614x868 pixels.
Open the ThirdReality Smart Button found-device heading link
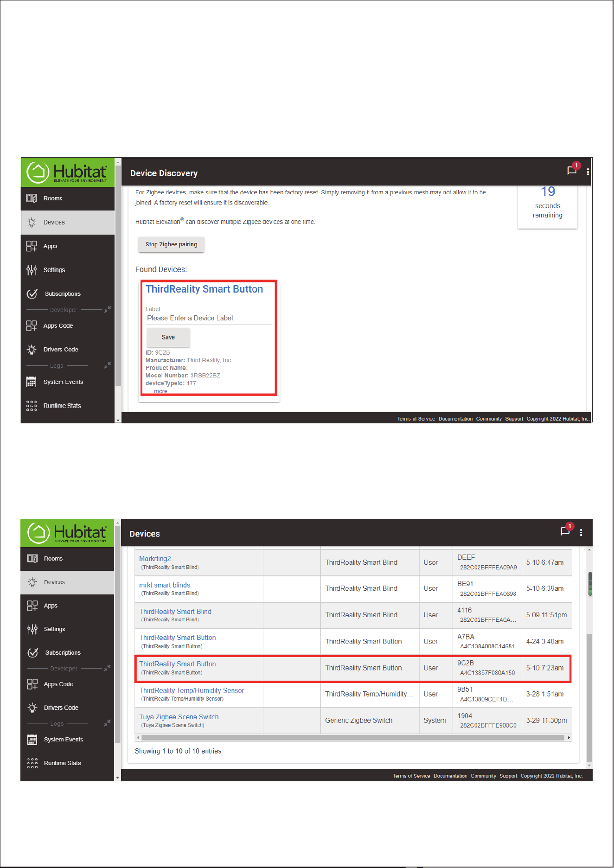click(205, 289)
